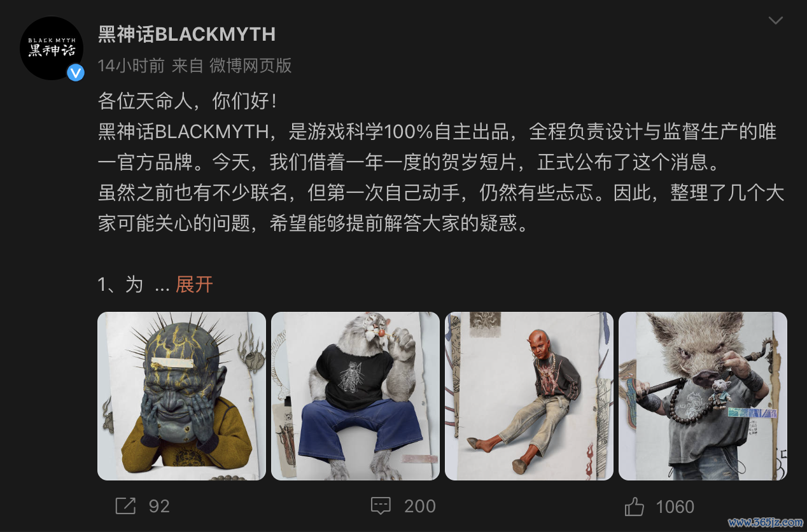Open the post options chevron menu

[775, 20]
